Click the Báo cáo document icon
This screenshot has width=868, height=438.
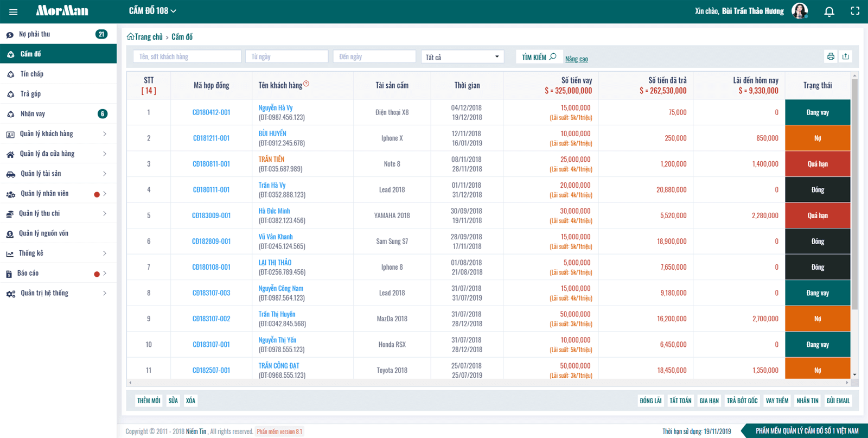pyautogui.click(x=9, y=274)
